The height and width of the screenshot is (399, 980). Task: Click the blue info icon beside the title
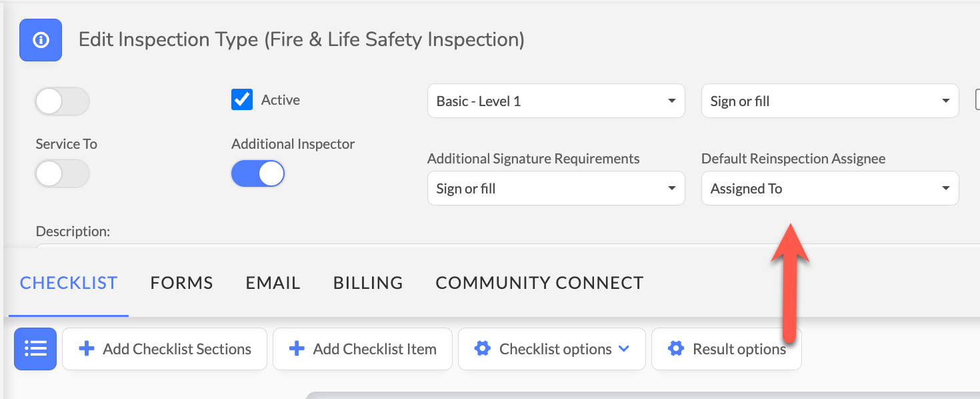tap(41, 40)
